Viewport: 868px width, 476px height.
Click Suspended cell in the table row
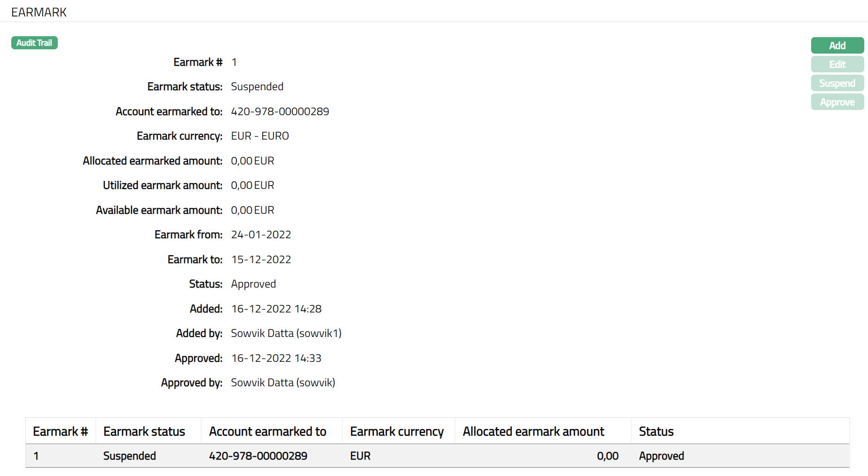click(x=129, y=456)
